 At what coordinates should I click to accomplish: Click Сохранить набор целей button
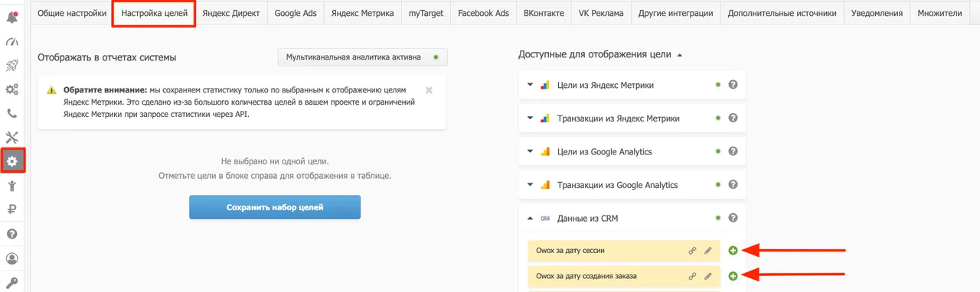tap(275, 207)
